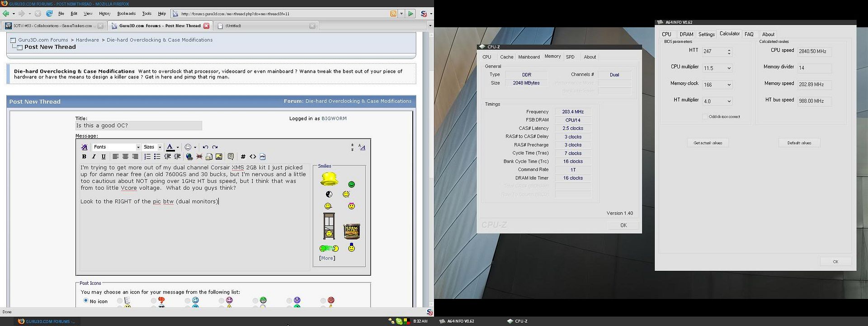
Task: Click the text color swatch A button
Action: pos(170,147)
